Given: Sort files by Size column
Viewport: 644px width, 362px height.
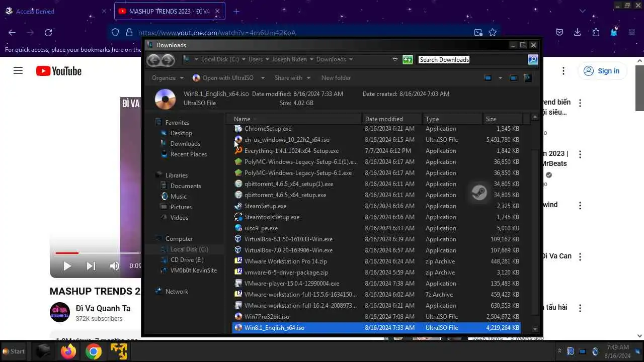Looking at the screenshot, I should [x=503, y=119].
